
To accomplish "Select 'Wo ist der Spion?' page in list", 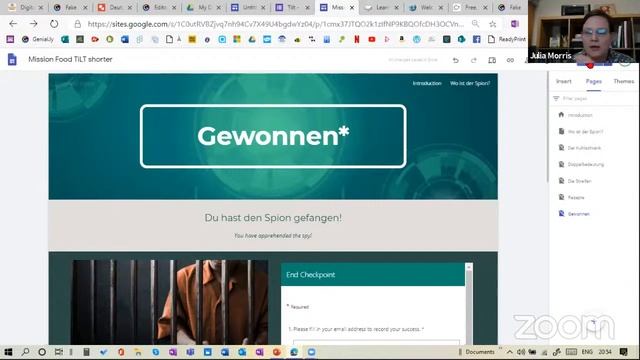I will [585, 131].
